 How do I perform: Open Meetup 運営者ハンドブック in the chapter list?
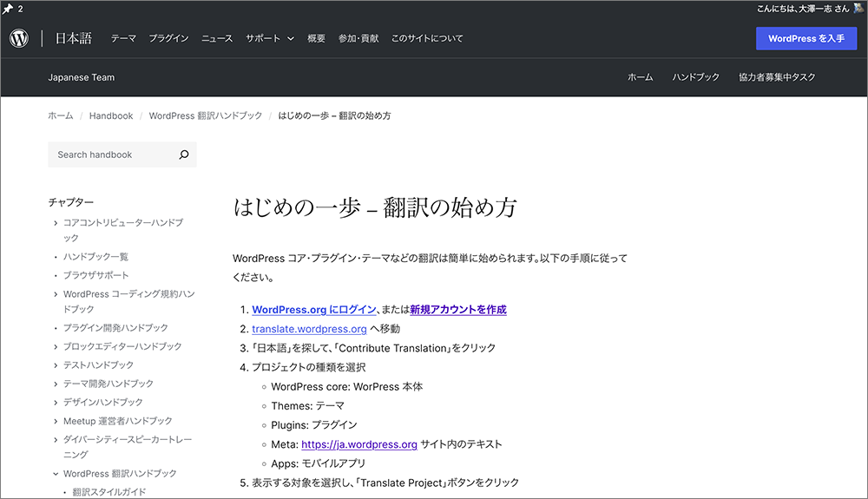click(118, 421)
